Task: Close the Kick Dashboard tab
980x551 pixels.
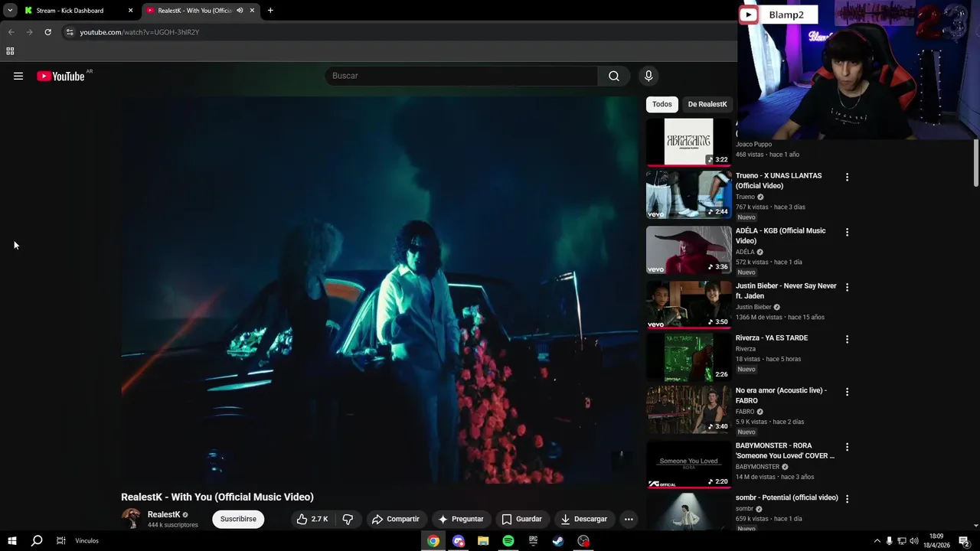Action: [x=130, y=11]
